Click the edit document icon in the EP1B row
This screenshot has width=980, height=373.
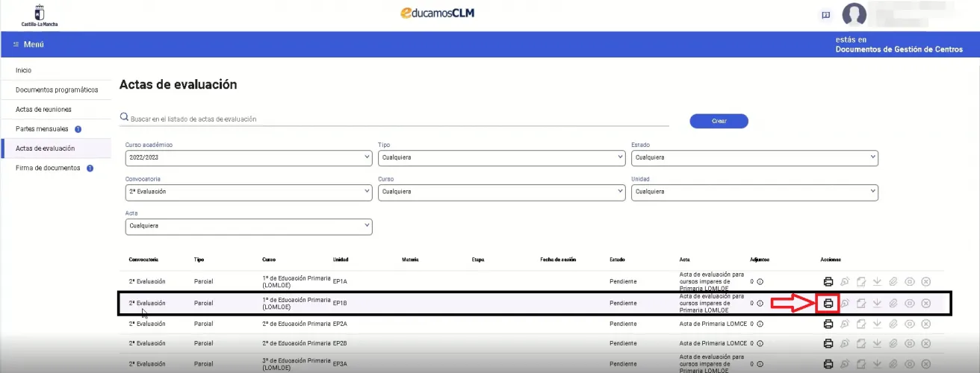(x=861, y=304)
